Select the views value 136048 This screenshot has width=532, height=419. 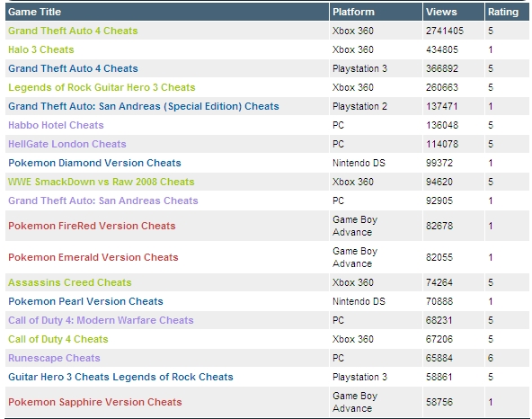[442, 125]
